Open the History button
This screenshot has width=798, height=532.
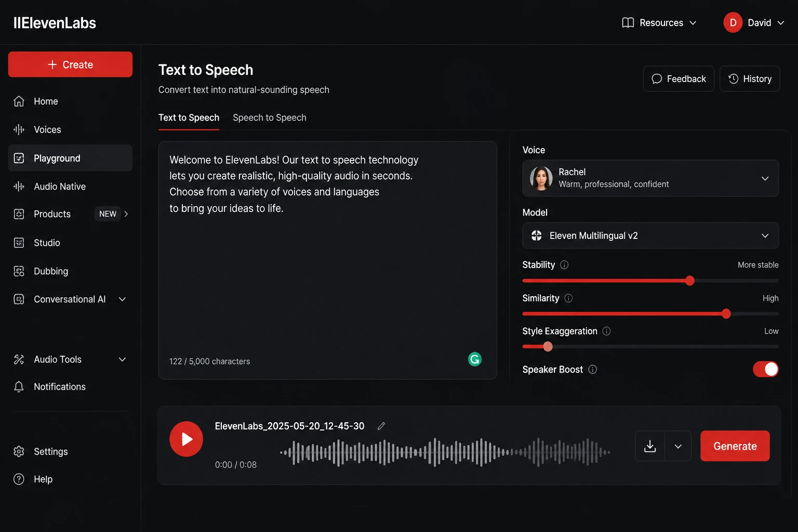[750, 78]
